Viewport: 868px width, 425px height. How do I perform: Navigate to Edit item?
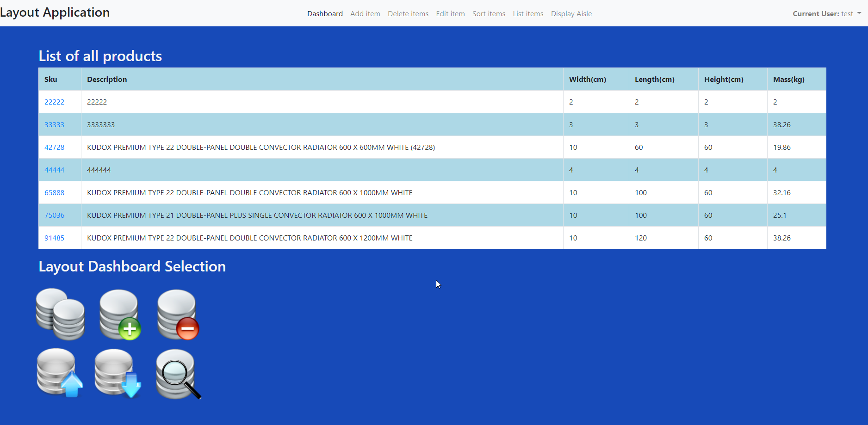450,14
